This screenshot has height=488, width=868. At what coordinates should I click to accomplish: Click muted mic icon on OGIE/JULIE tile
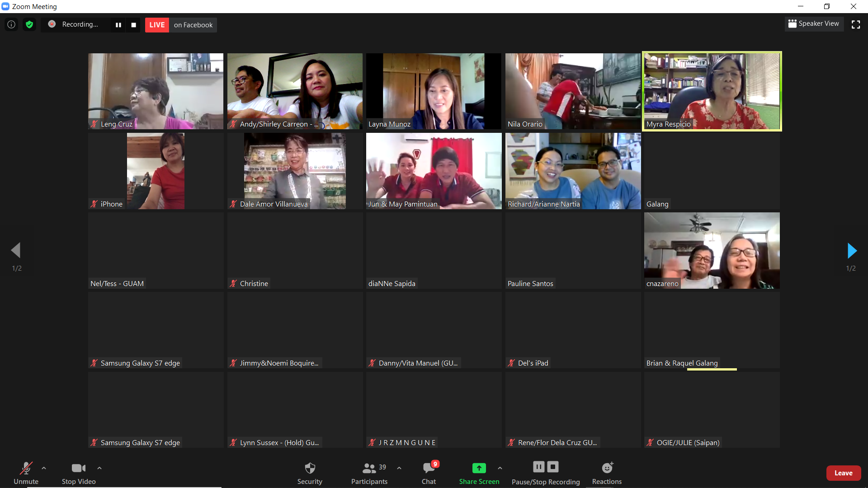650,443
